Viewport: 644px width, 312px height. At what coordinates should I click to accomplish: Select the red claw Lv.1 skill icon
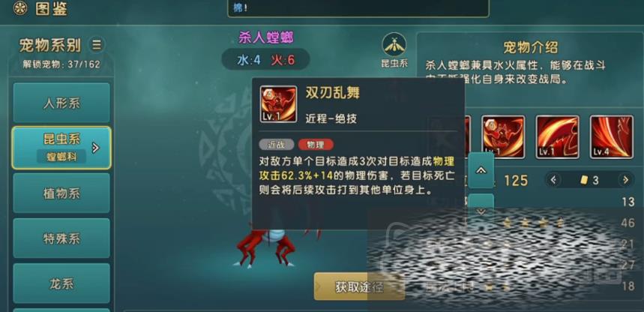pyautogui.click(x=557, y=137)
